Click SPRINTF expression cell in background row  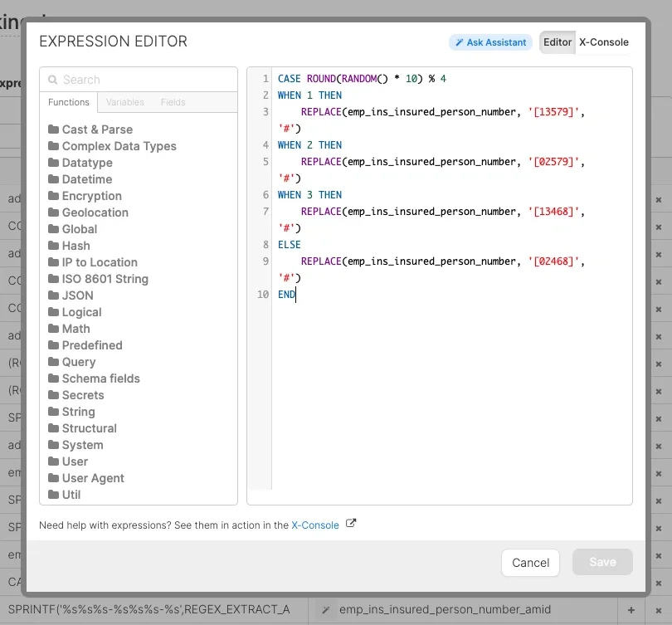click(x=149, y=609)
